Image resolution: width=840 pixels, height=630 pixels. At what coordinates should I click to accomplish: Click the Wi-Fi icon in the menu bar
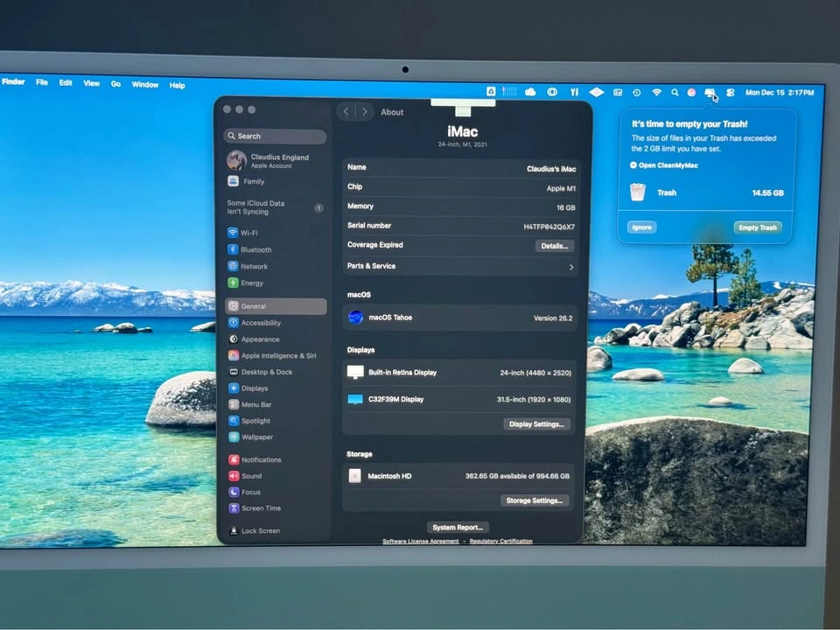[656, 92]
